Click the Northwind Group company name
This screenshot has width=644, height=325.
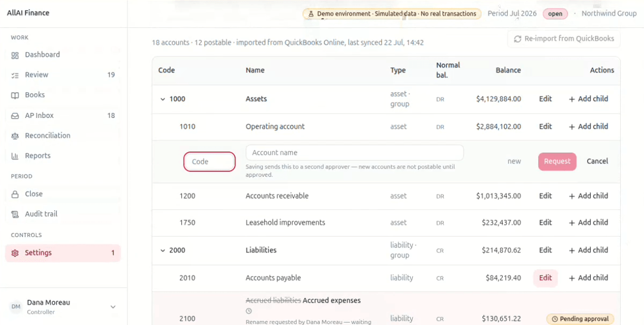tap(609, 14)
